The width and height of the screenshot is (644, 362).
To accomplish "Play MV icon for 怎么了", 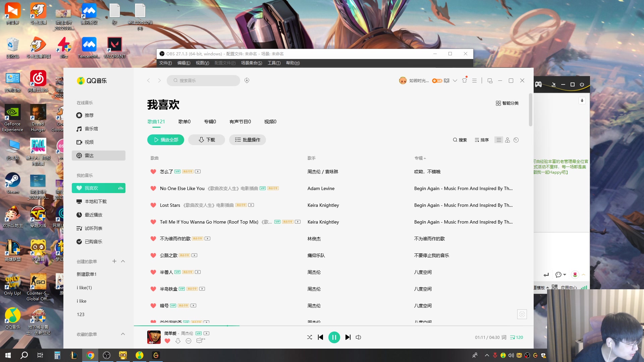I will point(198,172).
